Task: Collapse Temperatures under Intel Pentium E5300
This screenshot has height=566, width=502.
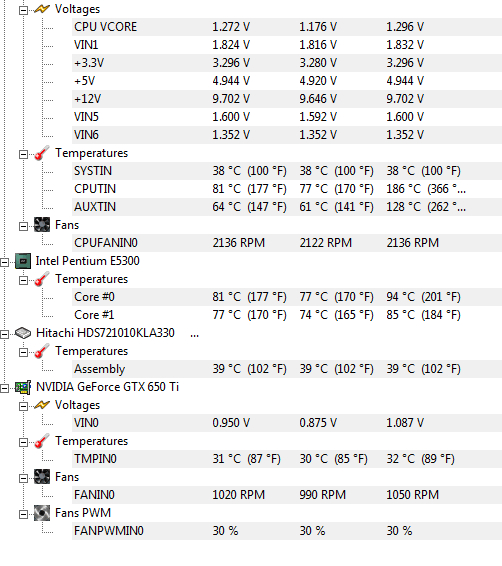Action: coord(23,280)
